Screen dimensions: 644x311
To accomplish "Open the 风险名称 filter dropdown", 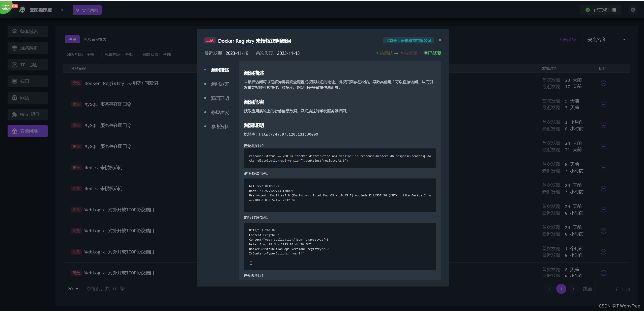I will (80, 55).
